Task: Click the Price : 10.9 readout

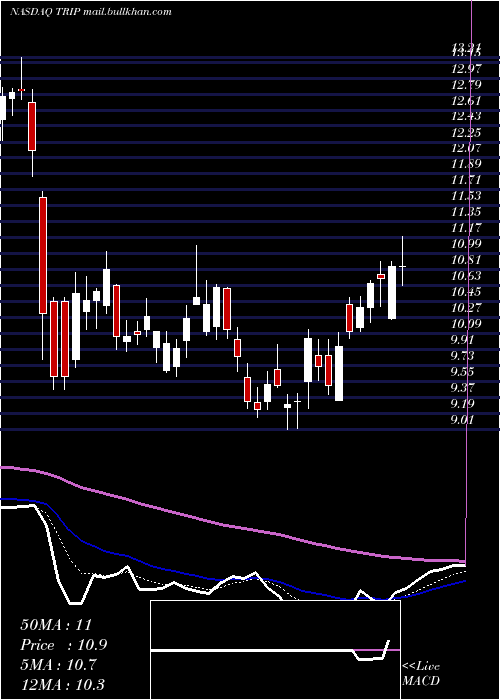Action: coord(63,645)
